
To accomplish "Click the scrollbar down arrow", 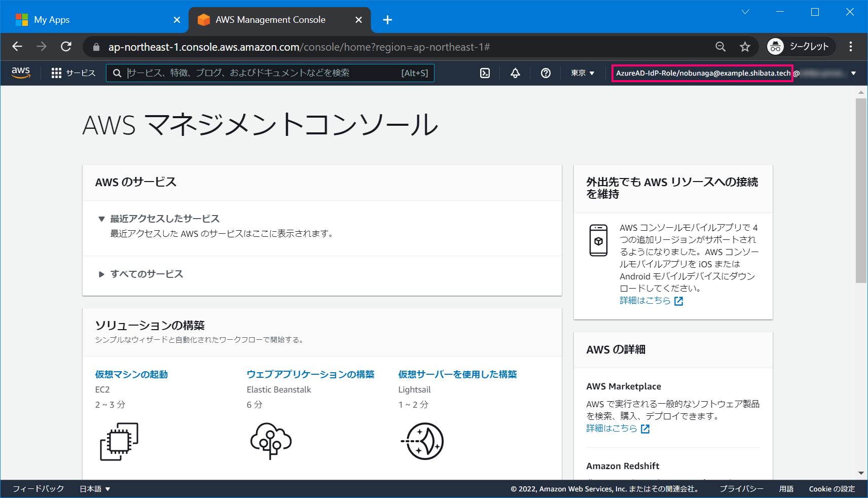I will 861,473.
